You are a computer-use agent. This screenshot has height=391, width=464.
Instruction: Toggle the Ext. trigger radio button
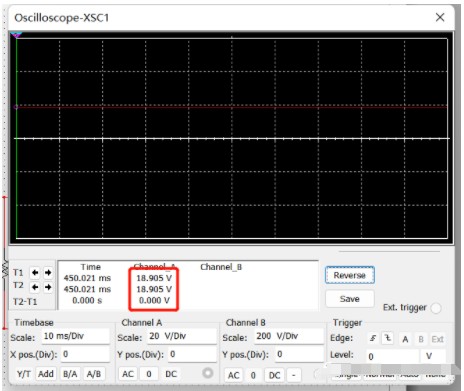pyautogui.click(x=436, y=308)
